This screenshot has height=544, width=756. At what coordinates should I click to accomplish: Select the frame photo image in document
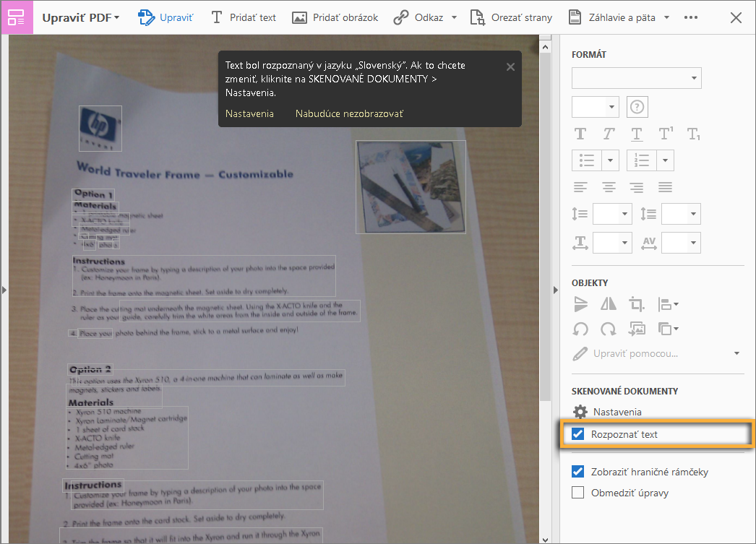(x=411, y=187)
